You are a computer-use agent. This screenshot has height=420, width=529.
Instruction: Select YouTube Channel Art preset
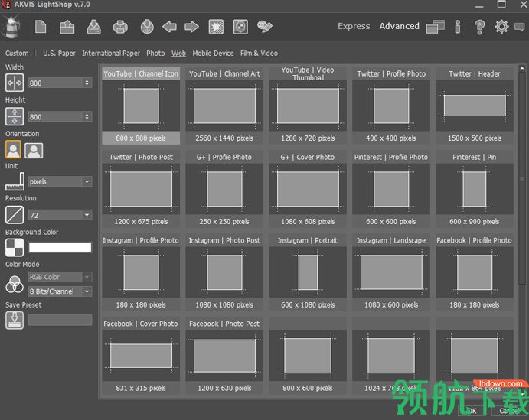(x=224, y=106)
